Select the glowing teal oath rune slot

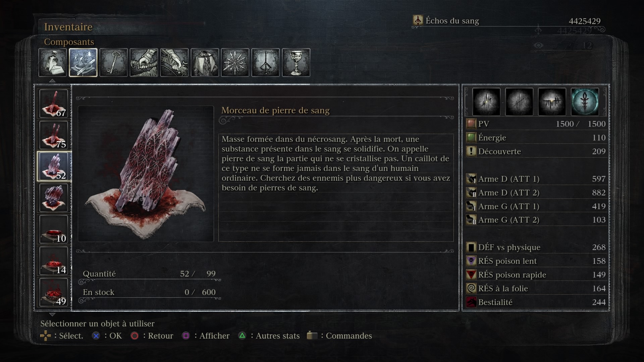(585, 102)
